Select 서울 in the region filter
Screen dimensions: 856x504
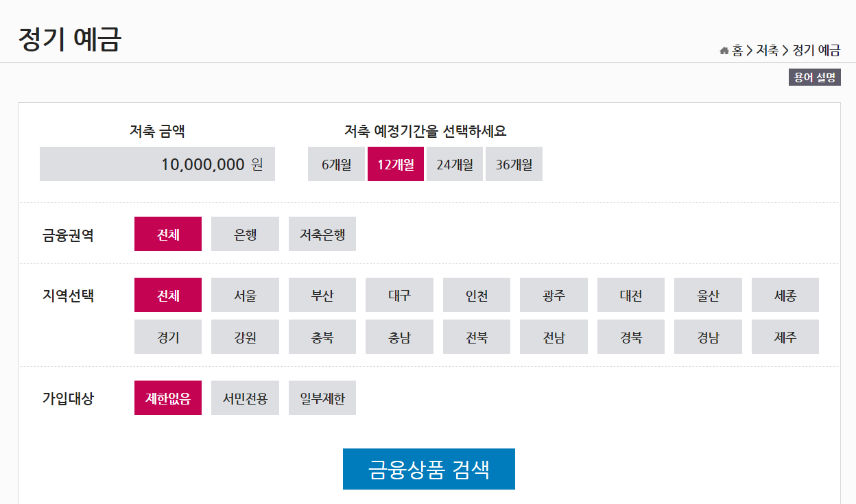pos(245,294)
